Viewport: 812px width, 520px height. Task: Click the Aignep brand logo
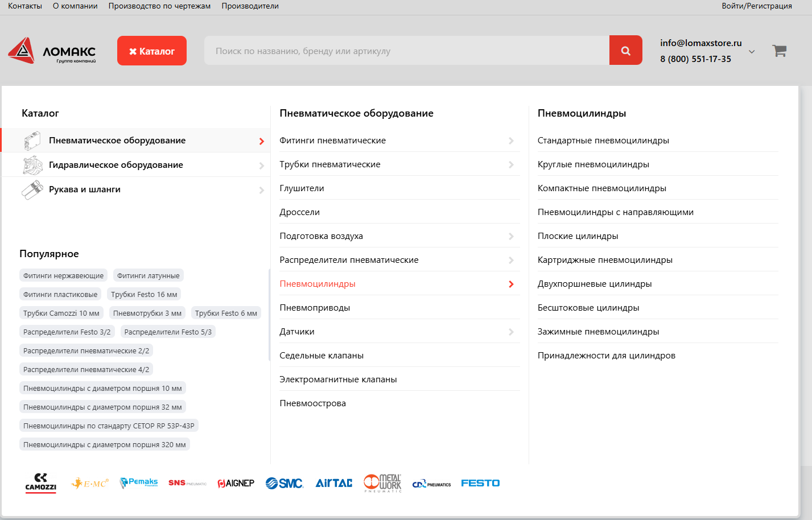(x=236, y=483)
